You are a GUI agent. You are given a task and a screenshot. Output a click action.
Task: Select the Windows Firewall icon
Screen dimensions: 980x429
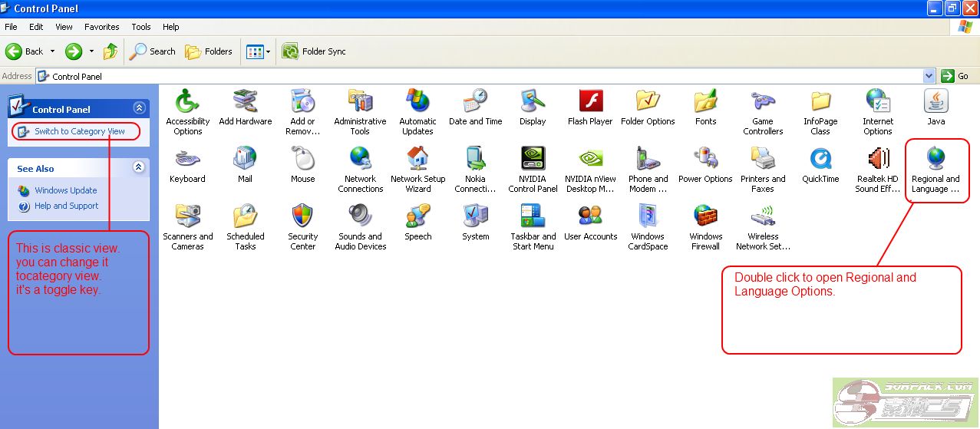click(705, 217)
